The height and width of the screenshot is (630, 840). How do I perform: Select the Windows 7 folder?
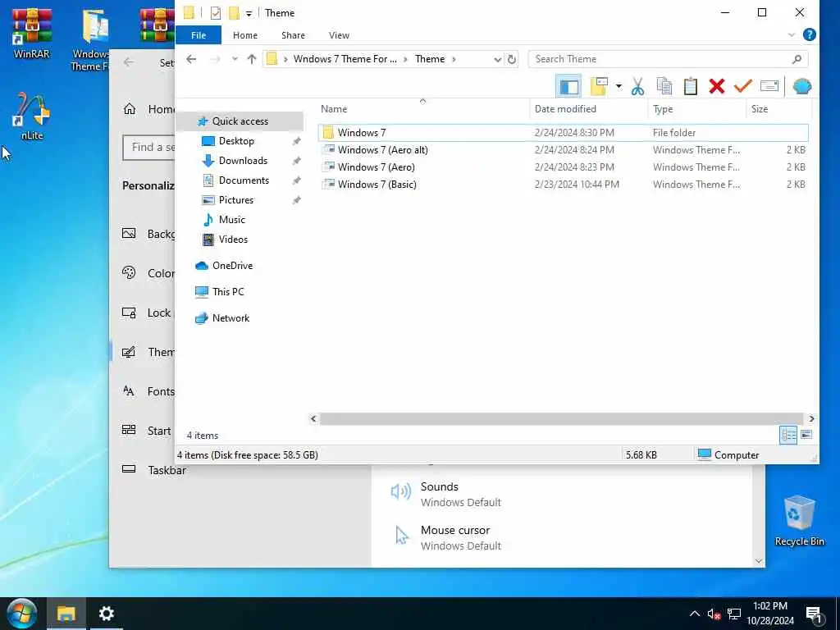tap(563, 133)
